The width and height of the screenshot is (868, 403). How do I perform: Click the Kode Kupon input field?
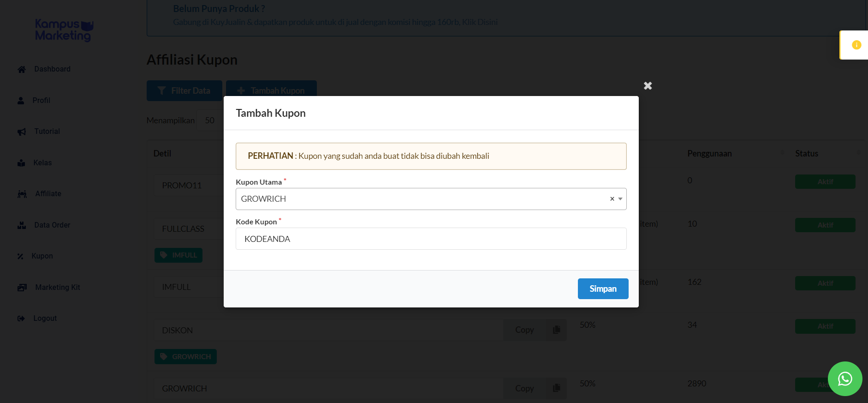pyautogui.click(x=431, y=239)
